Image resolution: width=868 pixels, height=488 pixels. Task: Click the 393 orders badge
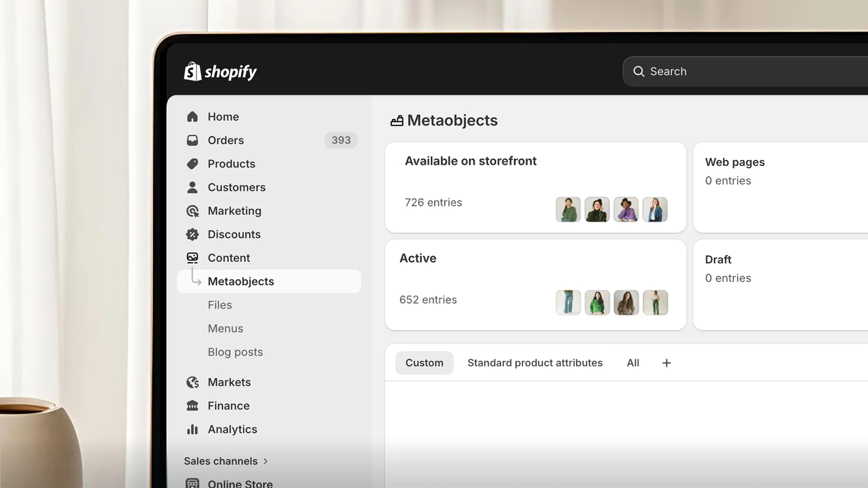[x=341, y=140]
